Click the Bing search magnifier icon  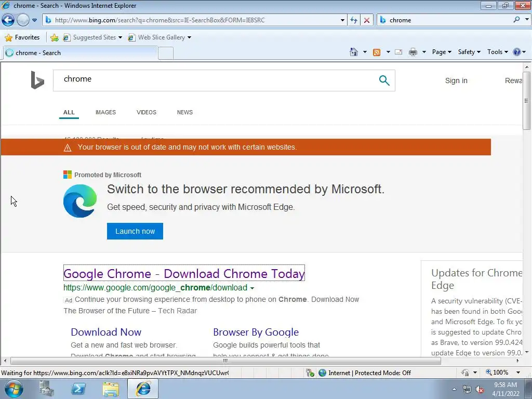(x=384, y=81)
